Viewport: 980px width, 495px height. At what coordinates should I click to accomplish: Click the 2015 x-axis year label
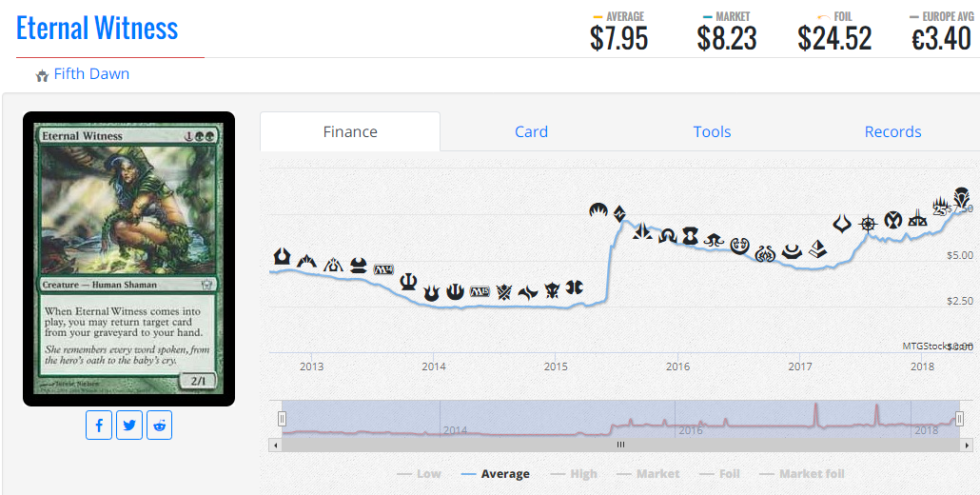(556, 366)
